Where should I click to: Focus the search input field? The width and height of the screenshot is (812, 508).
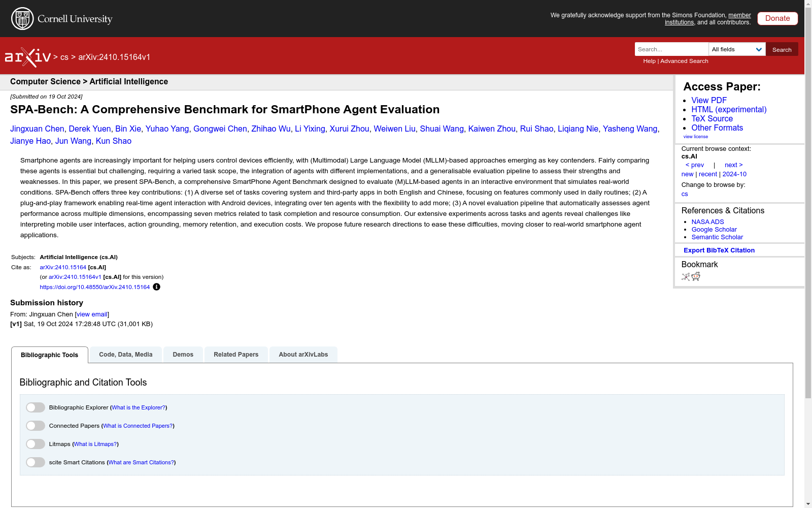671,49
